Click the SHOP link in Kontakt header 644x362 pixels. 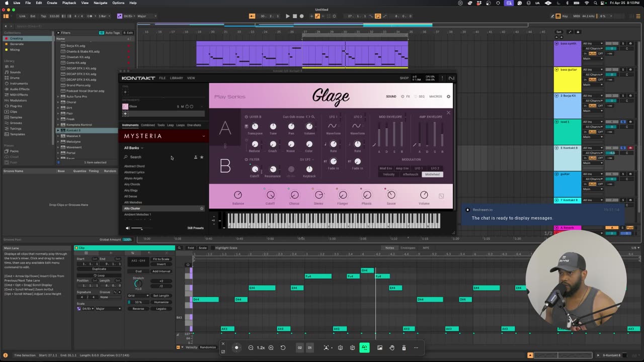pos(404,78)
